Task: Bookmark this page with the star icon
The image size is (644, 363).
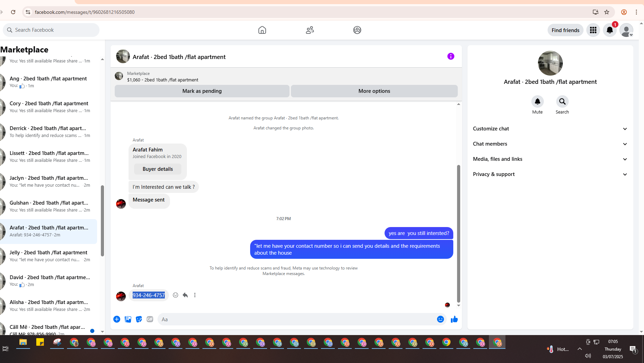Action: (x=607, y=12)
